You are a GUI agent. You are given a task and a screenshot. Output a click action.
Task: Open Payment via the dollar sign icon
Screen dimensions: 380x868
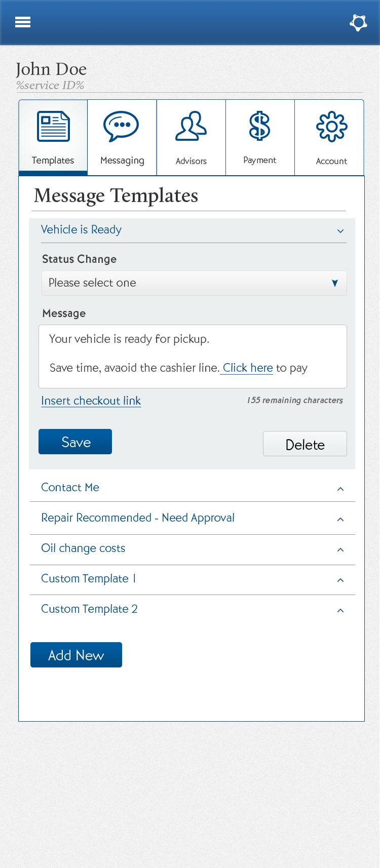pos(259,127)
